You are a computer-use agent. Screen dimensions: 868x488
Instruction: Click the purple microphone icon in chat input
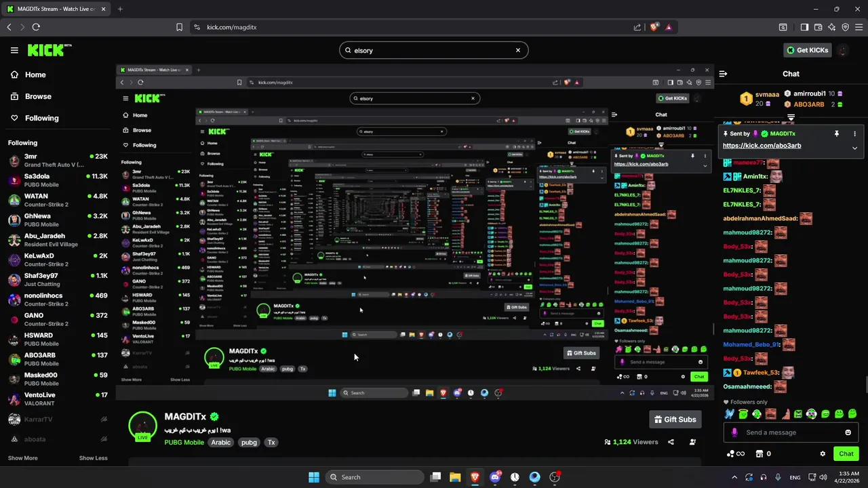click(x=734, y=432)
